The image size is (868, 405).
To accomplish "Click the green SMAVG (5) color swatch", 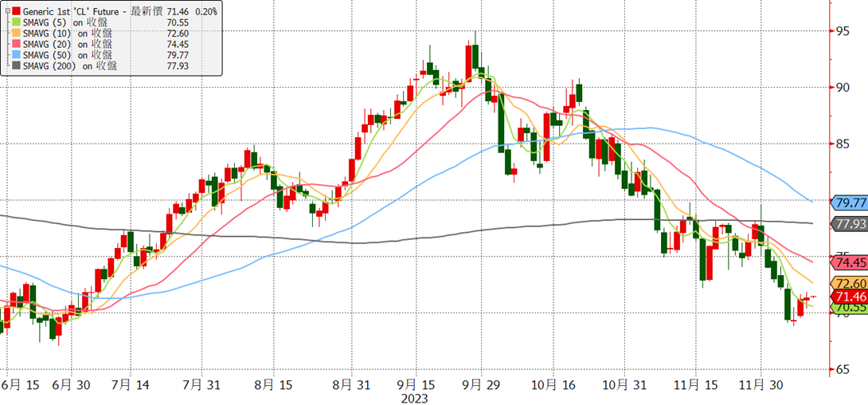I will tap(15, 22).
